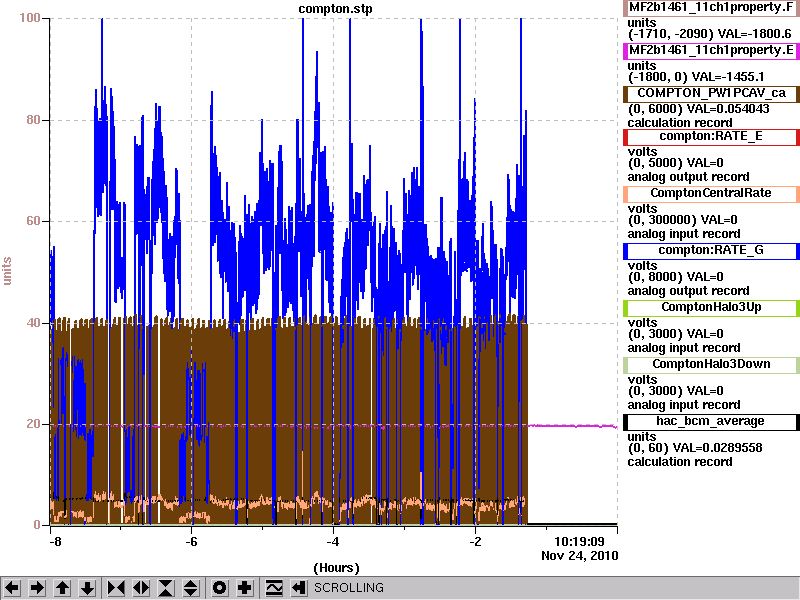Zoom in horizontally with the bowtie icon
This screenshot has height=600, width=800.
click(116, 588)
